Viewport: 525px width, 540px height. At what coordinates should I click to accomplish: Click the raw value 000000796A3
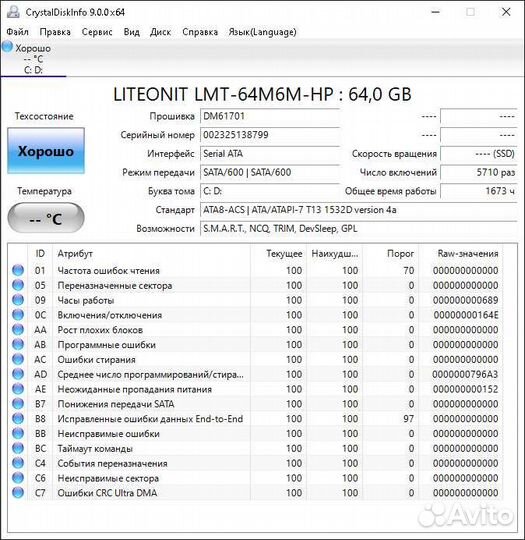tap(465, 374)
